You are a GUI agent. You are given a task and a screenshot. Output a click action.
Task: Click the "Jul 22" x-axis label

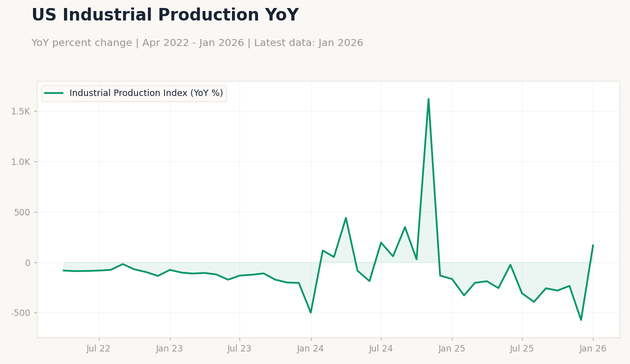[98, 349]
